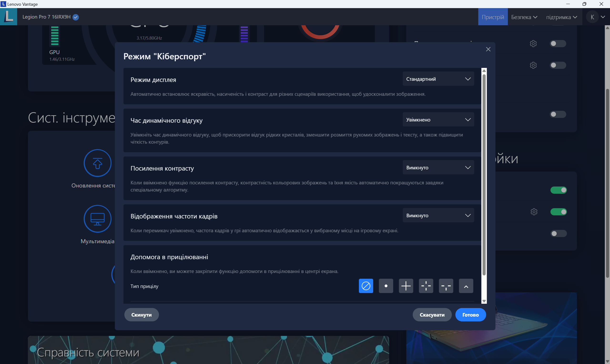Open the Режим дисплея dropdown
The image size is (610, 364).
[438, 79]
